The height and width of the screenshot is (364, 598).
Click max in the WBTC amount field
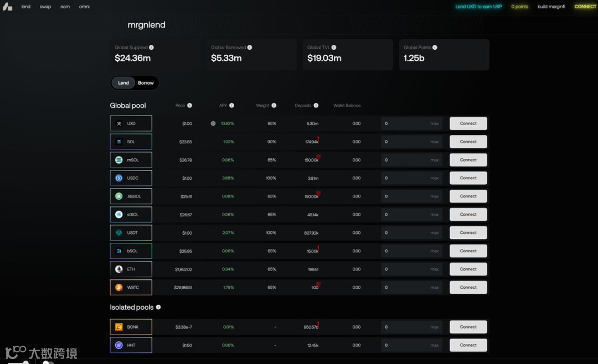(435, 288)
